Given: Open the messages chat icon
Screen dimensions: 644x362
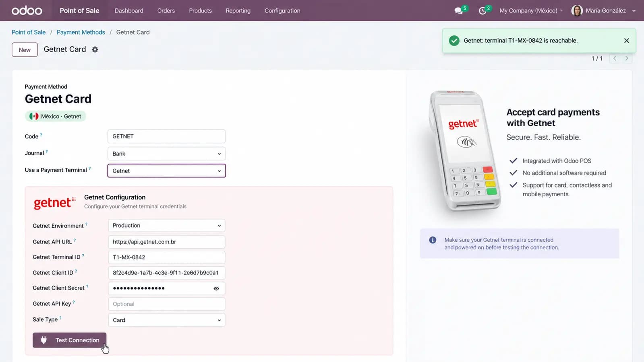Looking at the screenshot, I should (458, 11).
